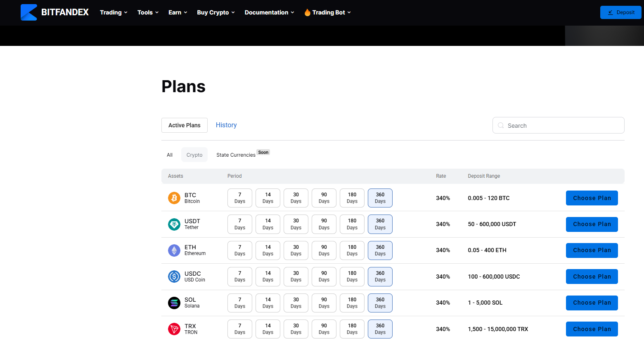
Task: Select the All filter
Action: tap(170, 155)
